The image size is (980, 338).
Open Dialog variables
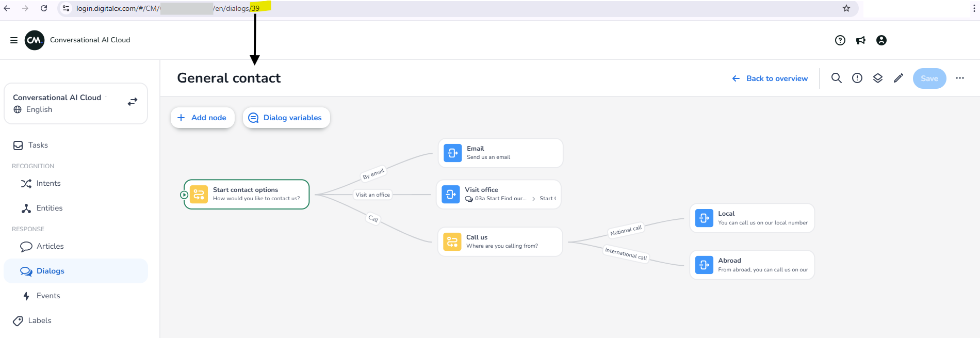point(286,118)
